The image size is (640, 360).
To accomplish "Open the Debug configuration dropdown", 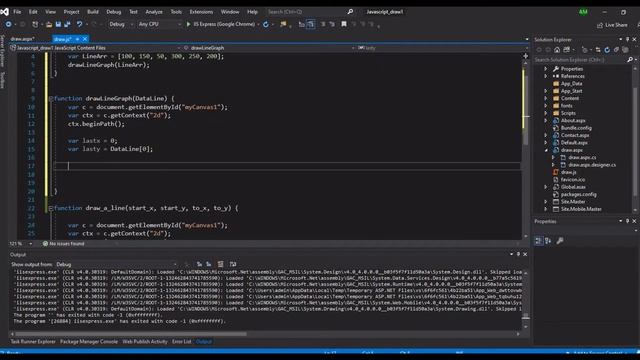I will pos(121,24).
